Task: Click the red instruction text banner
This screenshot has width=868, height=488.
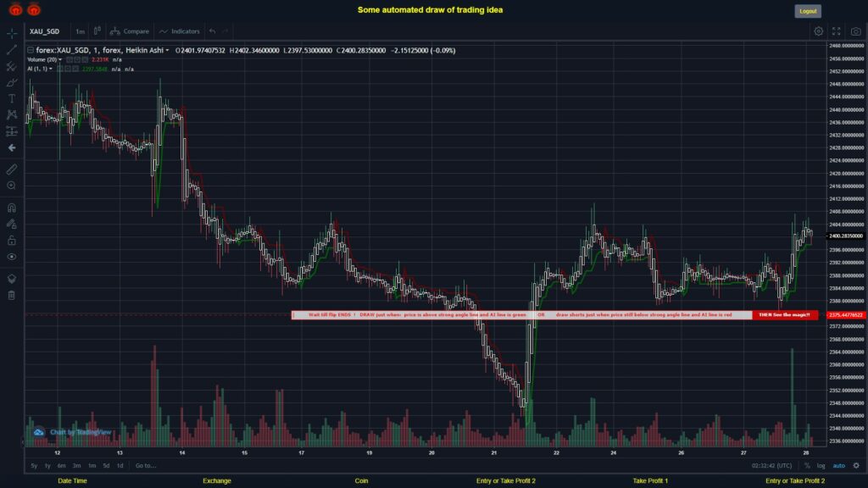Action: pos(521,315)
